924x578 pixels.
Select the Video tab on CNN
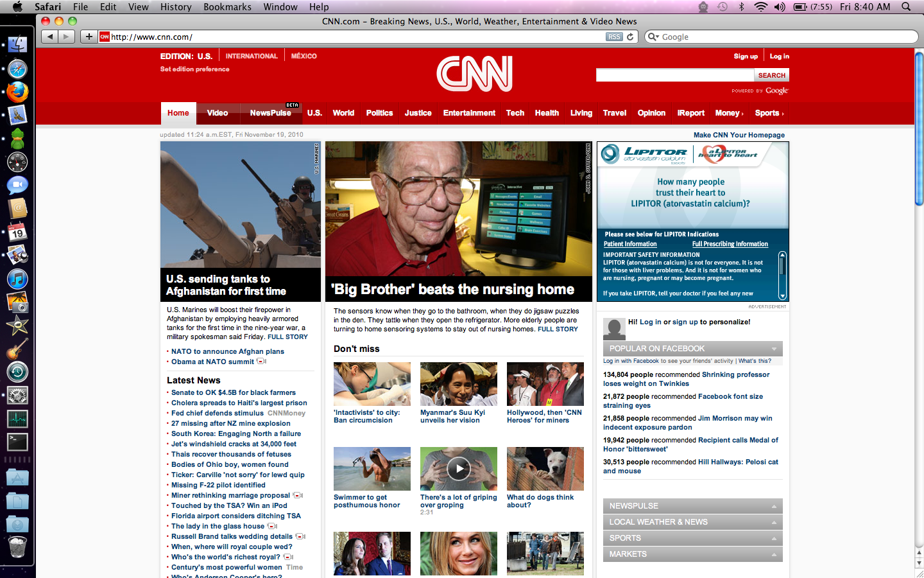pyautogui.click(x=218, y=113)
